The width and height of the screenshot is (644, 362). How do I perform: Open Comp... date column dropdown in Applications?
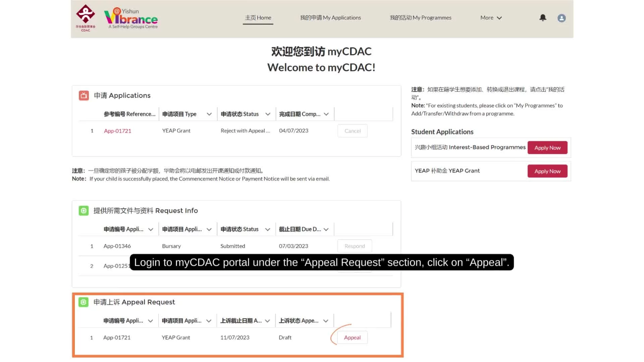[326, 114]
